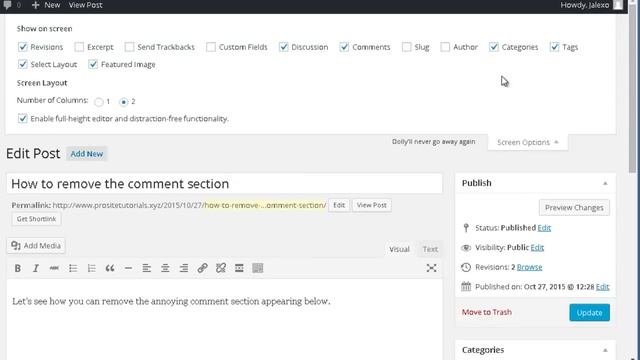Click into the post content editor area
Image resolution: width=640 pixels, height=360 pixels.
click(x=224, y=320)
